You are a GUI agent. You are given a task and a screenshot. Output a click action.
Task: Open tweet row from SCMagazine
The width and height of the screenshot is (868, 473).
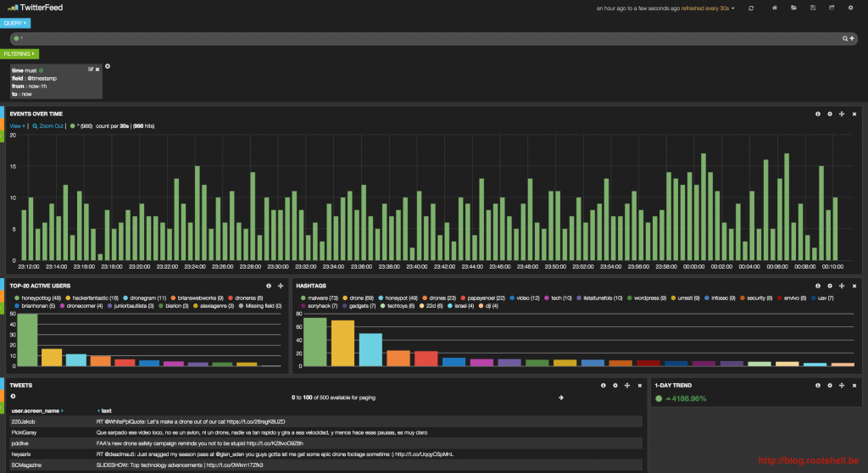pyautogui.click(x=325, y=465)
